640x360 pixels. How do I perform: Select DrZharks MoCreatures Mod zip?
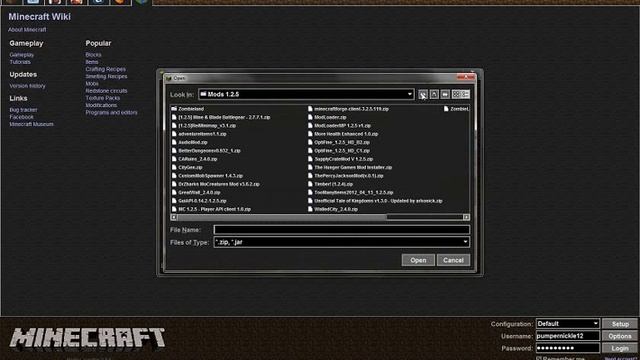click(215, 184)
